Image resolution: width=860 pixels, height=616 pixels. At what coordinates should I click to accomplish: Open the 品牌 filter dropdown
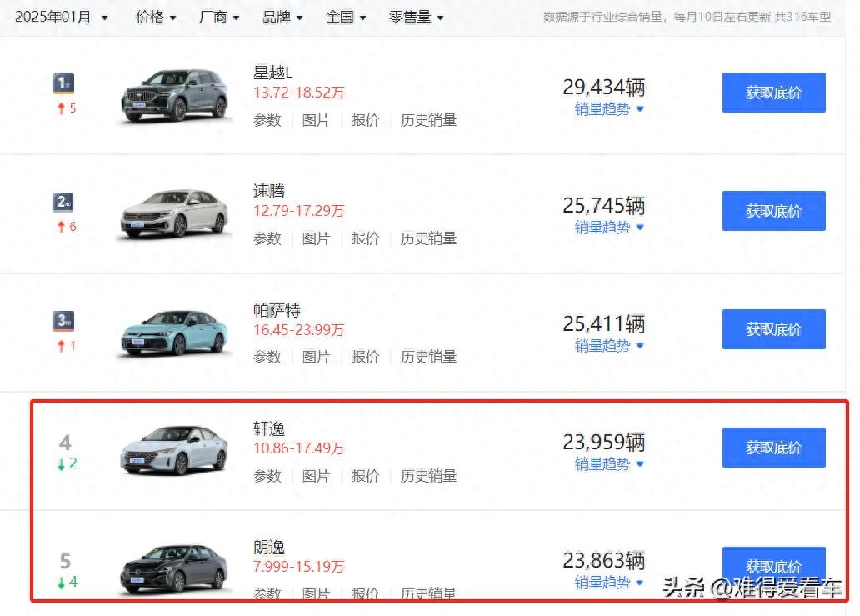[x=282, y=17]
